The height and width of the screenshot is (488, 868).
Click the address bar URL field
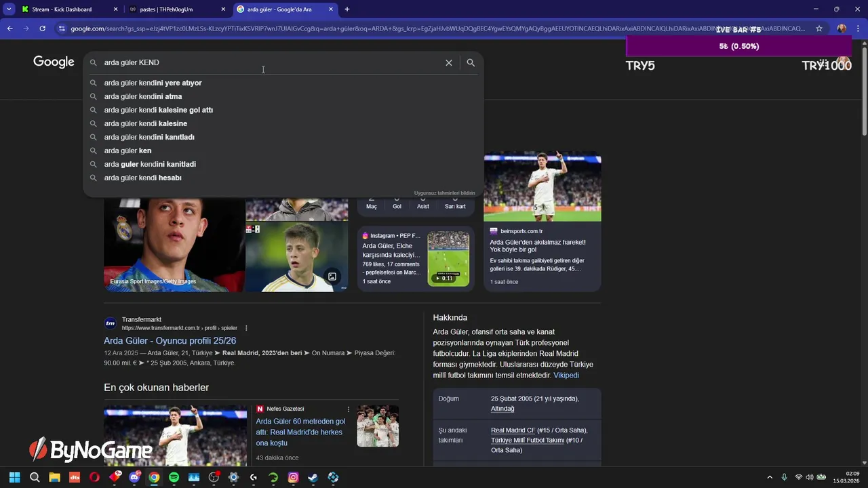tap(437, 28)
